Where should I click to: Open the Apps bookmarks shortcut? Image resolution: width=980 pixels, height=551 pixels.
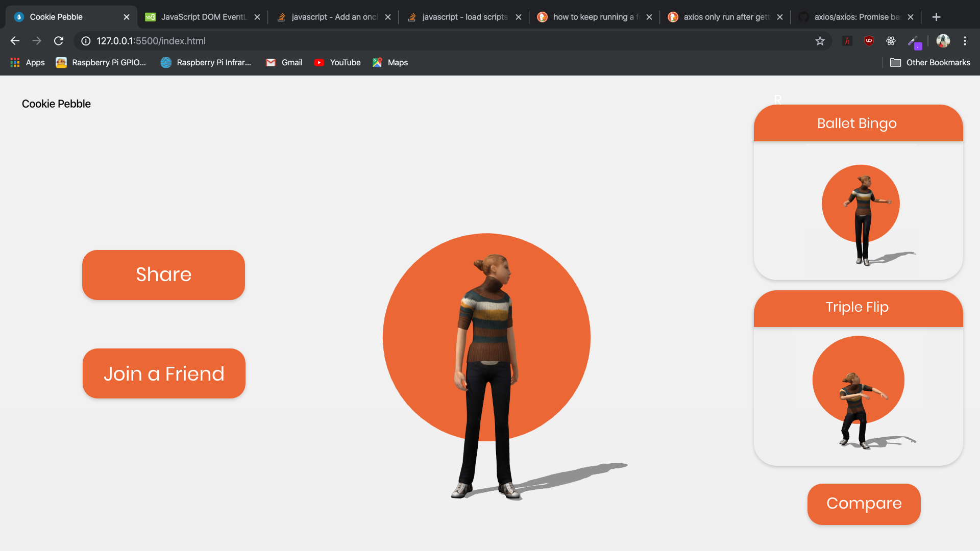pyautogui.click(x=28, y=62)
